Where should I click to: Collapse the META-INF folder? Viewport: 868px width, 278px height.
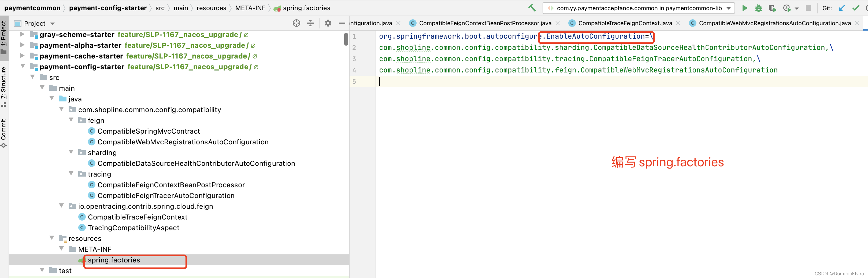61,249
